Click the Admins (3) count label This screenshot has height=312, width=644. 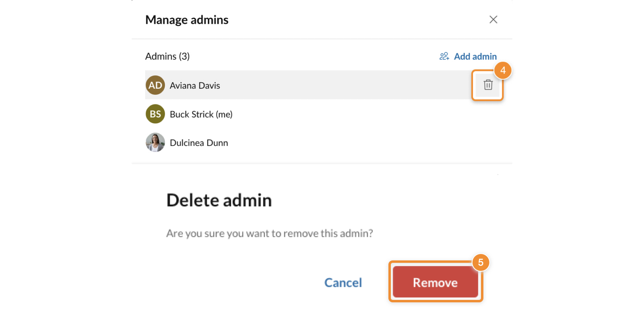[x=167, y=56]
